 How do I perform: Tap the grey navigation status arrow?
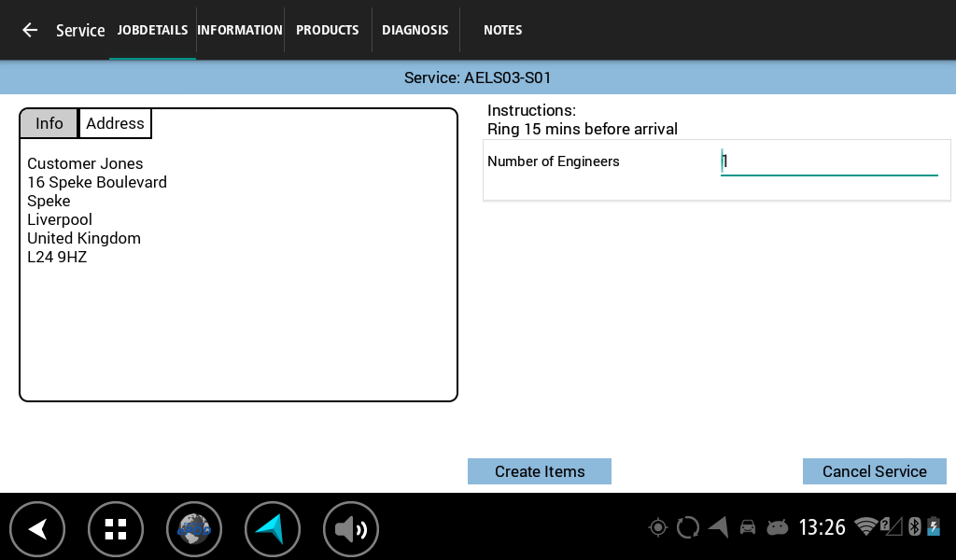point(718,527)
